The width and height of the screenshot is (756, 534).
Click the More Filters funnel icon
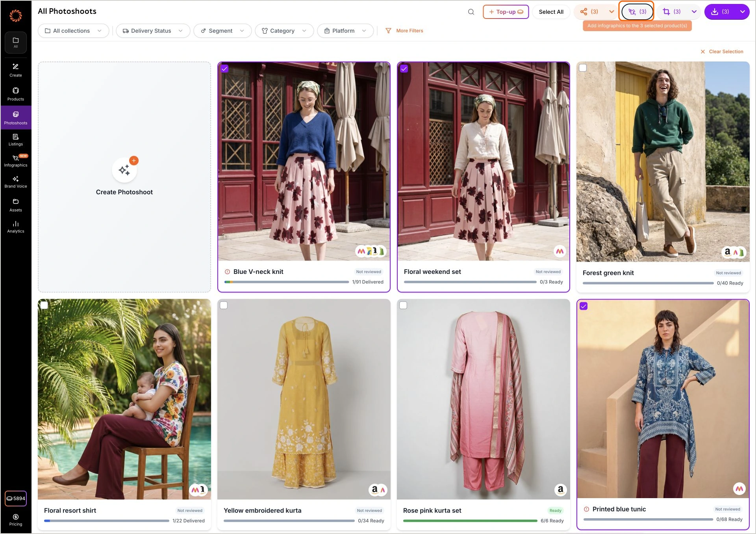tap(388, 31)
